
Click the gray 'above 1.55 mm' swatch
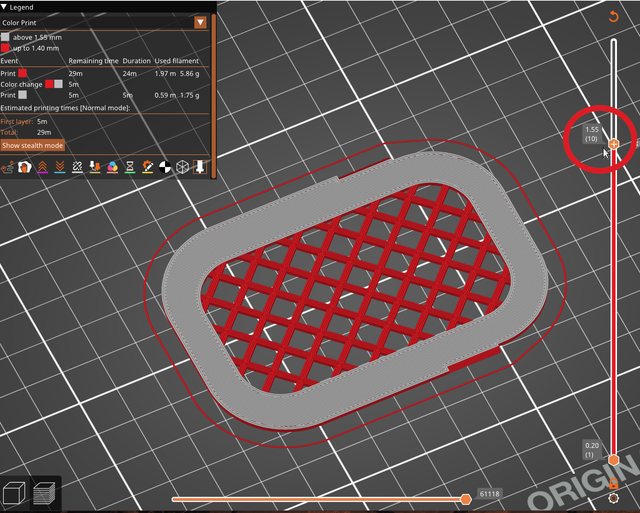pyautogui.click(x=5, y=37)
